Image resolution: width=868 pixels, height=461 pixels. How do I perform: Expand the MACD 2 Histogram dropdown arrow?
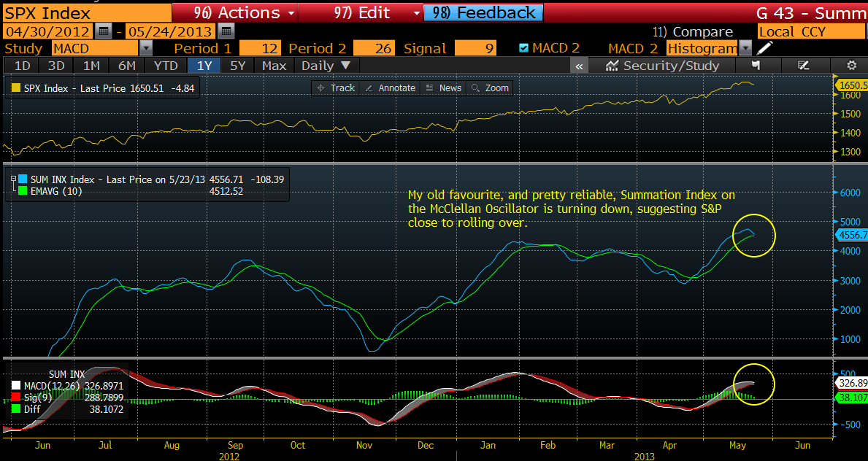click(x=745, y=49)
